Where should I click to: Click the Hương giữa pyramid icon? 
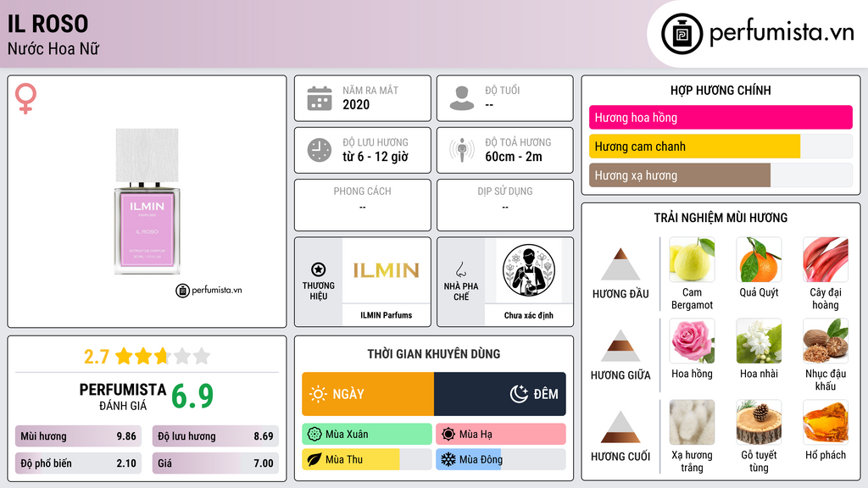pyautogui.click(x=620, y=346)
